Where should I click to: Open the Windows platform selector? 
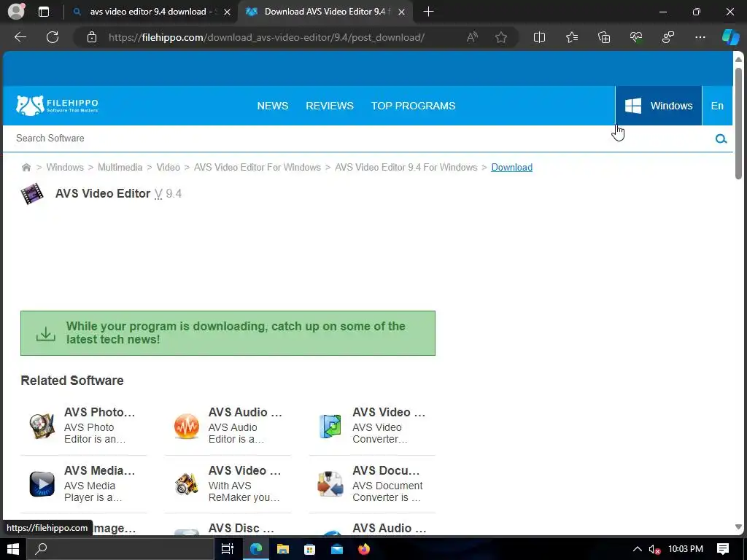pyautogui.click(x=659, y=106)
